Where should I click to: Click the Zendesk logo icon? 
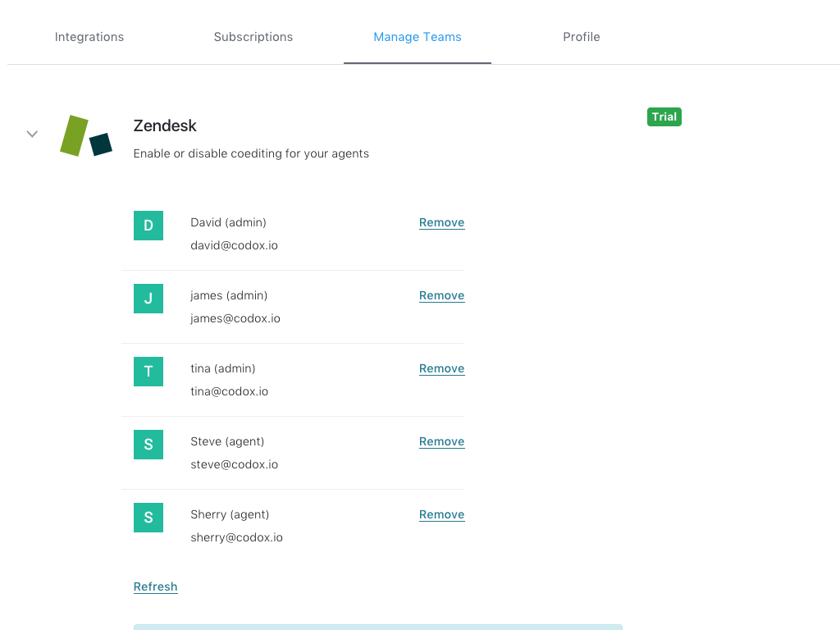click(x=86, y=136)
